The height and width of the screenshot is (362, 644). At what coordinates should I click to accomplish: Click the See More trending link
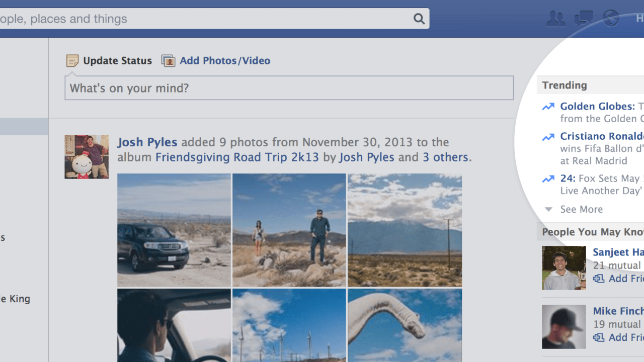(581, 209)
